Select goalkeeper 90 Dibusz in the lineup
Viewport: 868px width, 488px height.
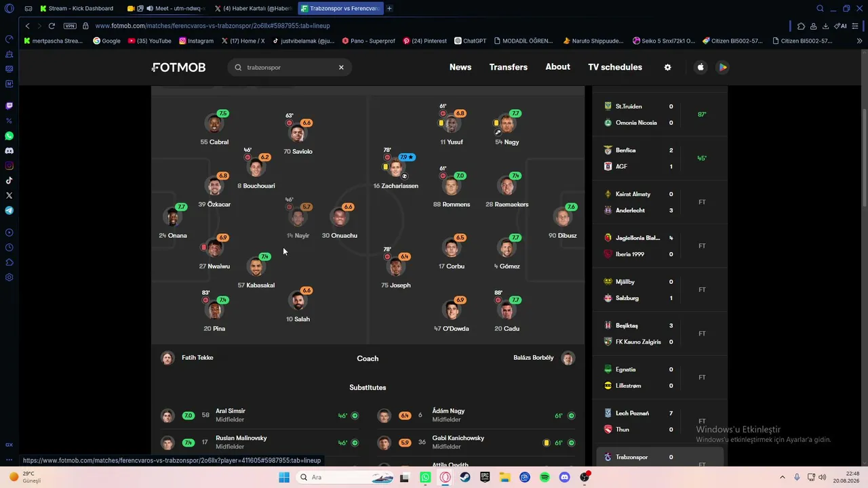[562, 223]
